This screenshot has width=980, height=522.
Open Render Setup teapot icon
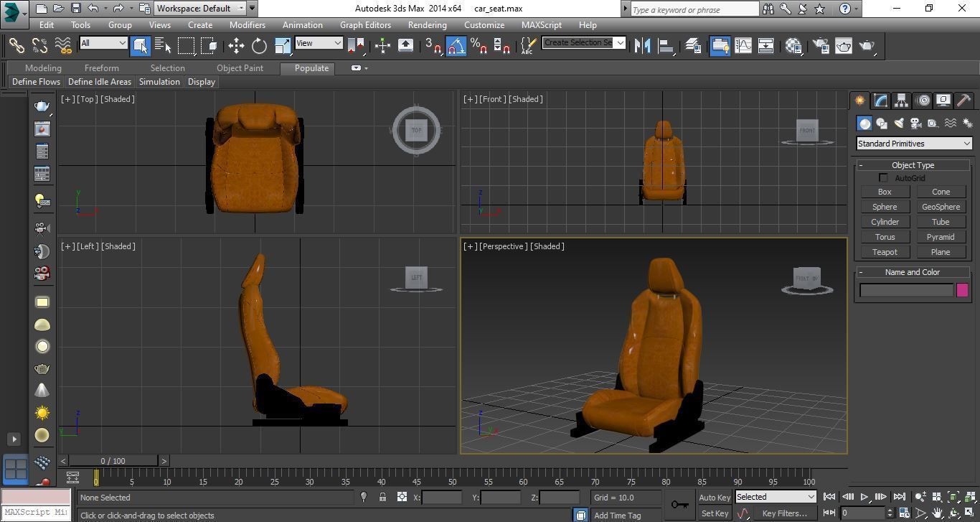click(x=820, y=45)
